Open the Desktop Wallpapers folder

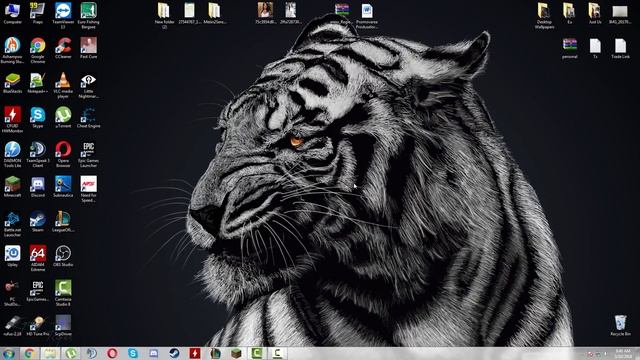(x=544, y=16)
